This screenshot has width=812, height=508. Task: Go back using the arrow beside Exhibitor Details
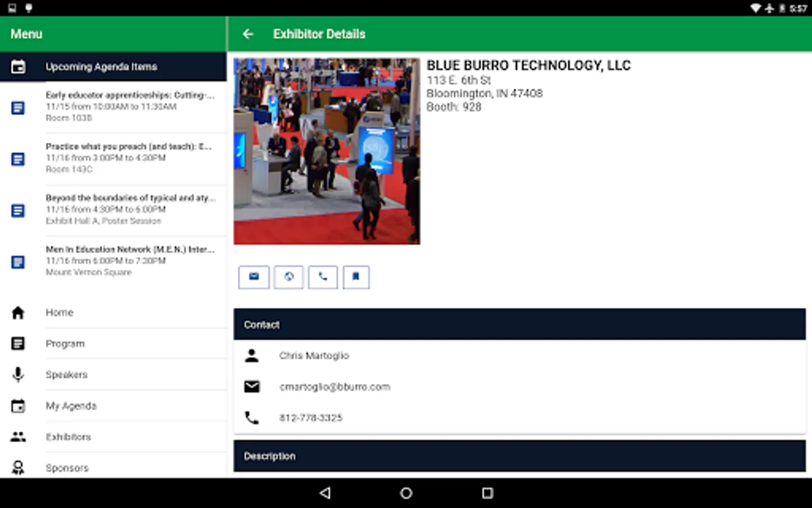(x=248, y=34)
